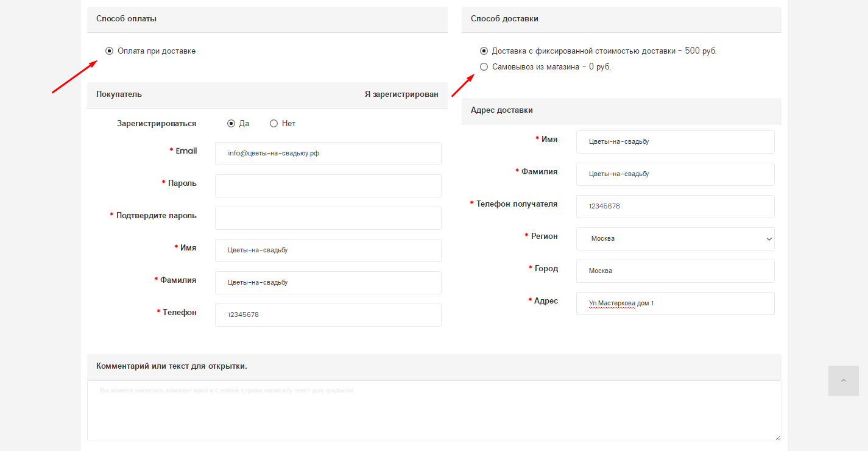This screenshot has width=868, height=451.
Task: Click the 'Город' input field
Action: click(675, 271)
